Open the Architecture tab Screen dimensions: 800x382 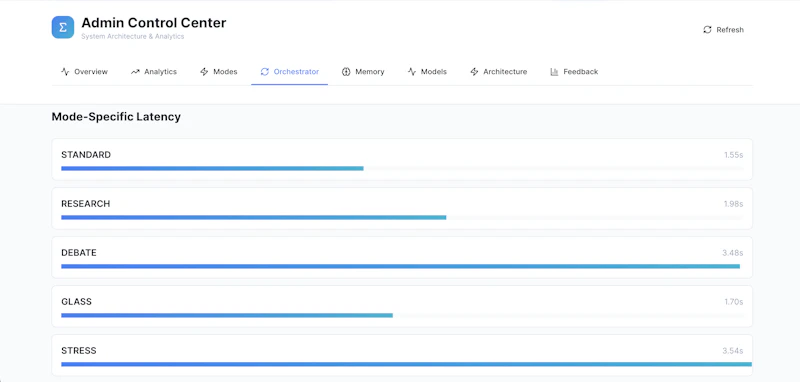[498, 71]
